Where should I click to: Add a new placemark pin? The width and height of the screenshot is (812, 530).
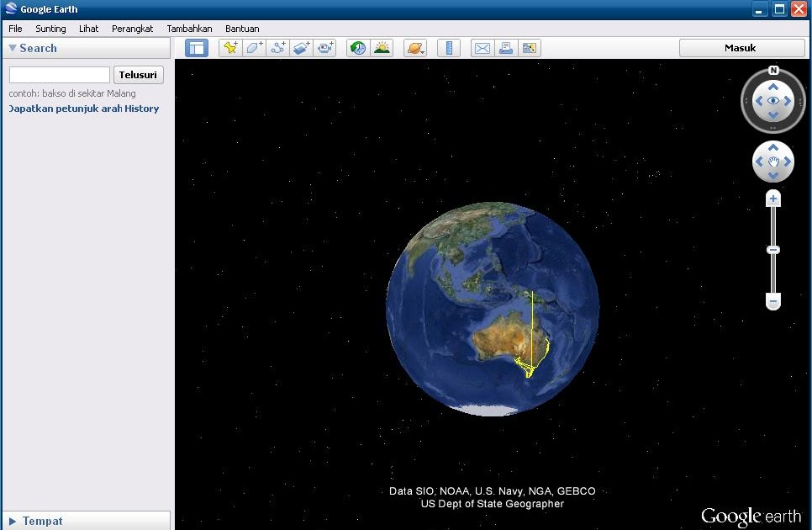click(x=230, y=48)
